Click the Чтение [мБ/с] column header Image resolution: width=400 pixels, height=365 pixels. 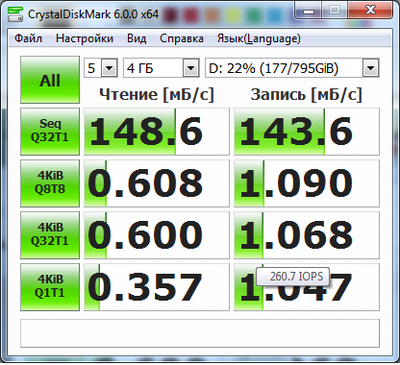tap(156, 95)
